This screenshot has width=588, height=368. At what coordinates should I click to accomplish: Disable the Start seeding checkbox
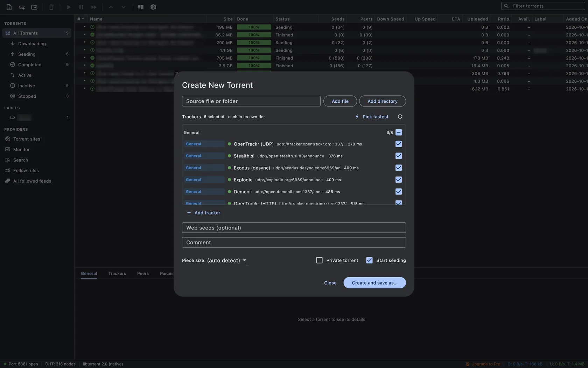pyautogui.click(x=369, y=260)
